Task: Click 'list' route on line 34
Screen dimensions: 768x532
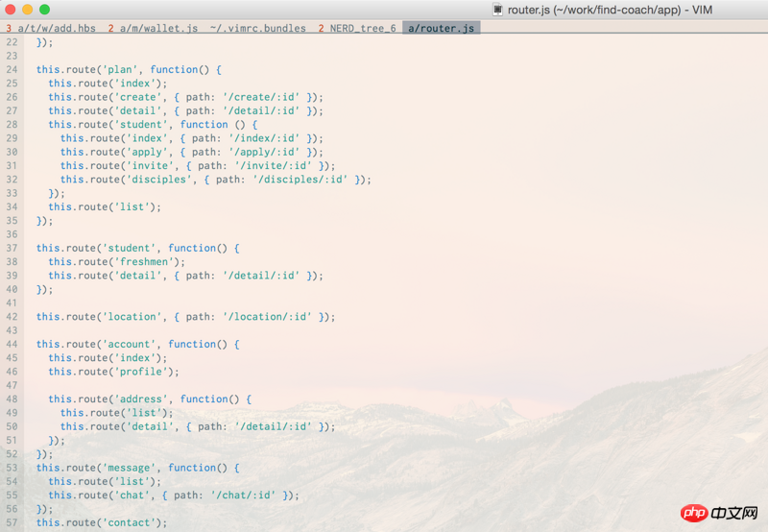Action: point(132,206)
